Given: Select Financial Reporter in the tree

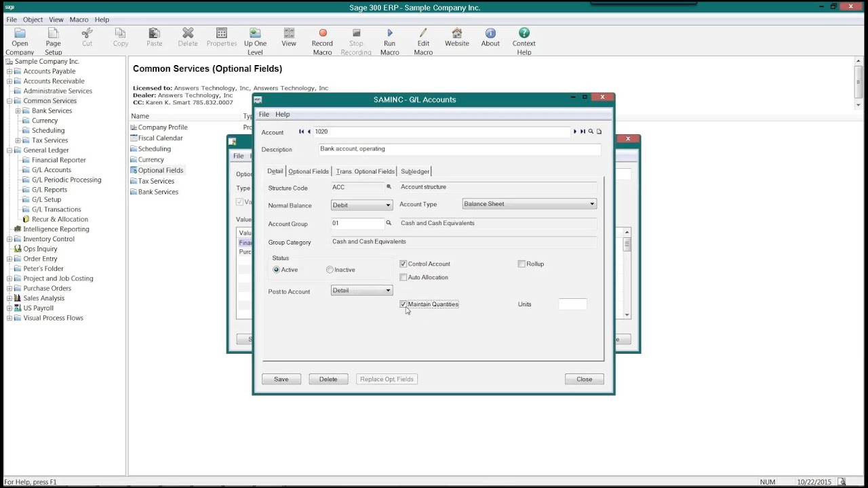Looking at the screenshot, I should pyautogui.click(x=58, y=161).
